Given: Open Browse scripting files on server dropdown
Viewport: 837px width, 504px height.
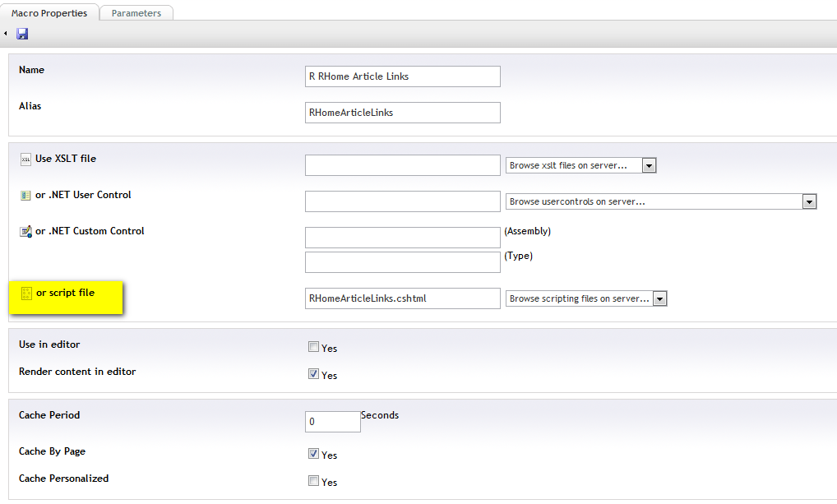Looking at the screenshot, I should tap(586, 298).
